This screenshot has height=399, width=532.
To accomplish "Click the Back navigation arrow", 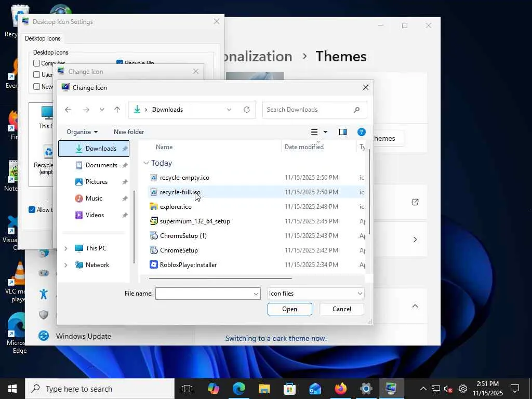I will (68, 110).
